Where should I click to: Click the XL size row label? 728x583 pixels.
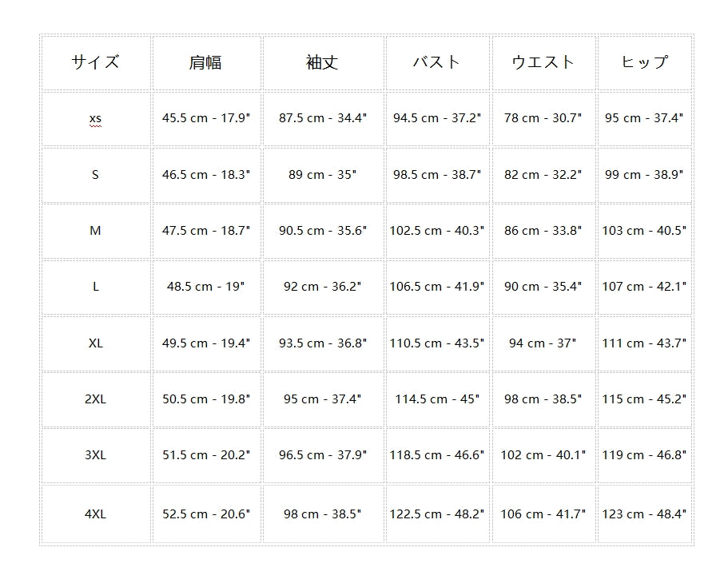pos(95,343)
